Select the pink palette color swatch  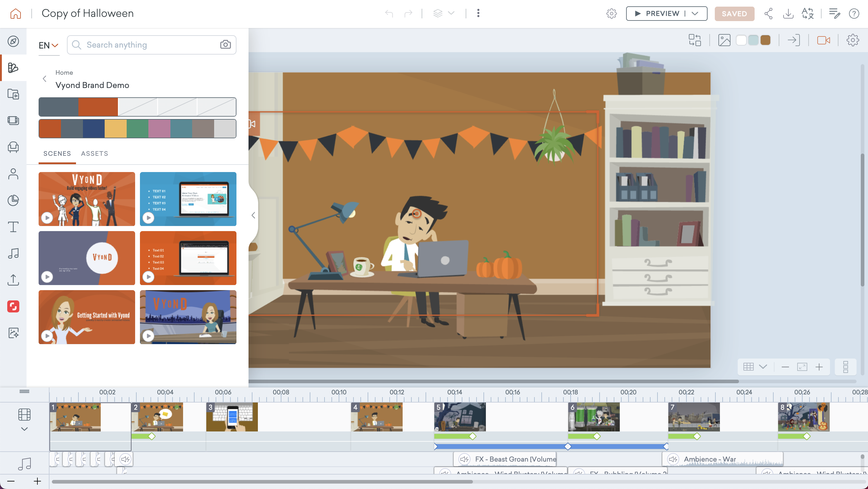[159, 129]
